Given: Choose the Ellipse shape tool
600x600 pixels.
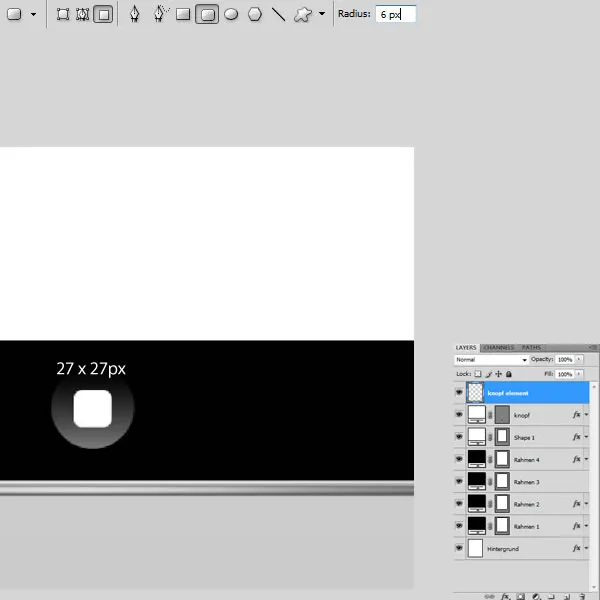Looking at the screenshot, I should [x=231, y=15].
